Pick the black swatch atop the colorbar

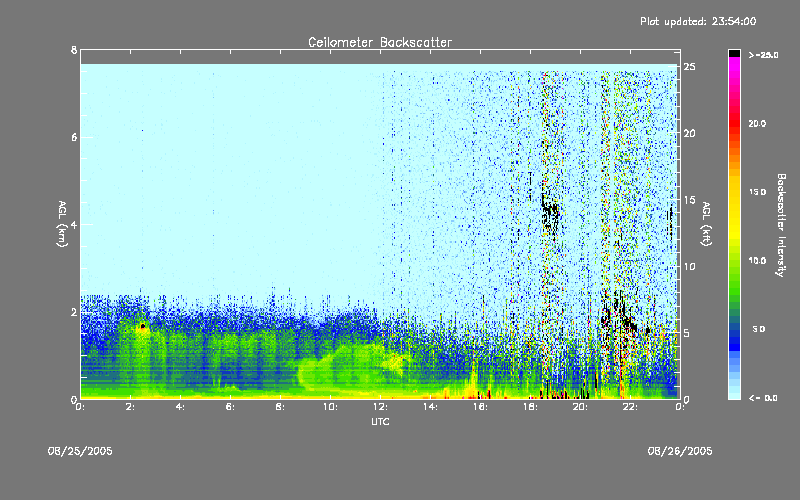(734, 53)
